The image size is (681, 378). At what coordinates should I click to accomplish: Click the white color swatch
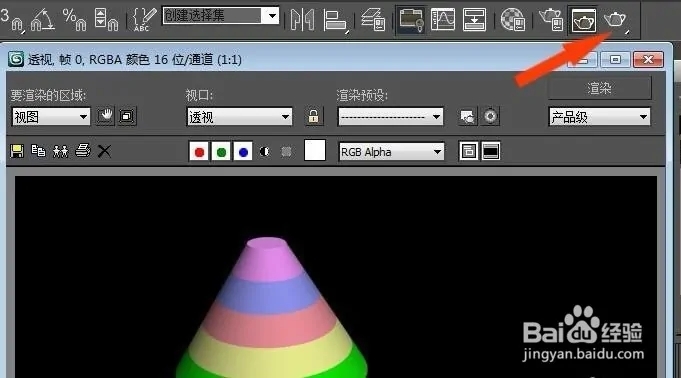(315, 150)
